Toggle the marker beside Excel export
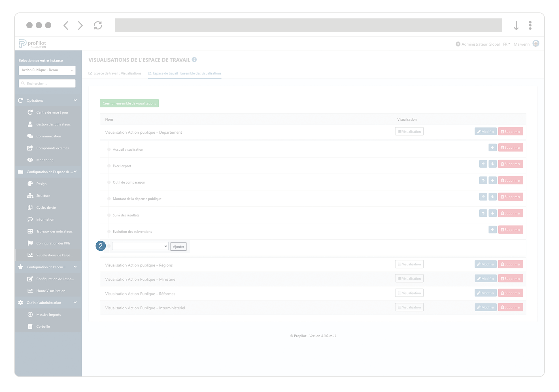Image resolution: width=559 pixels, height=392 pixels. pos(109,166)
